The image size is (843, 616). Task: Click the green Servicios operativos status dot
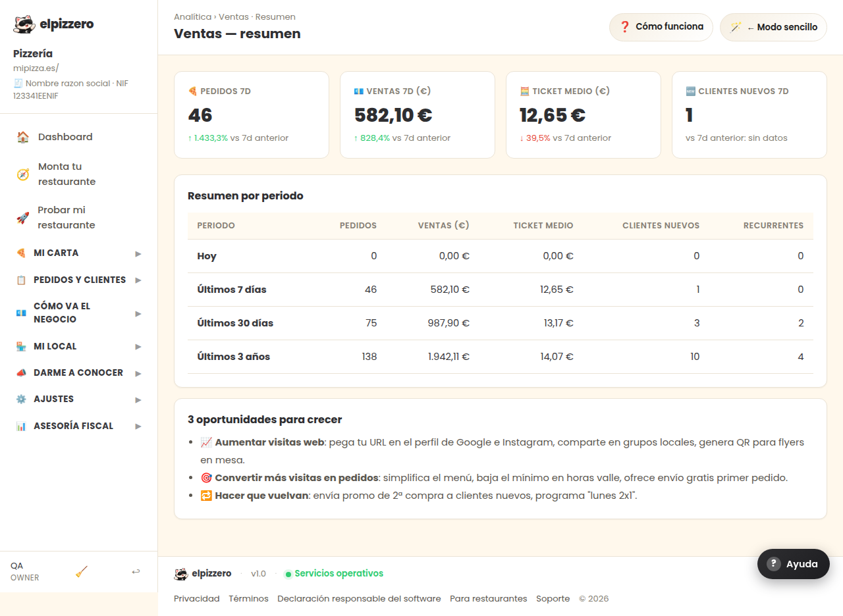(288, 574)
